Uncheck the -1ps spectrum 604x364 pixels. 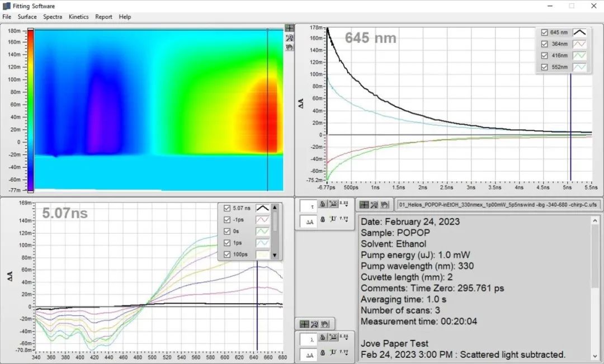tap(227, 220)
